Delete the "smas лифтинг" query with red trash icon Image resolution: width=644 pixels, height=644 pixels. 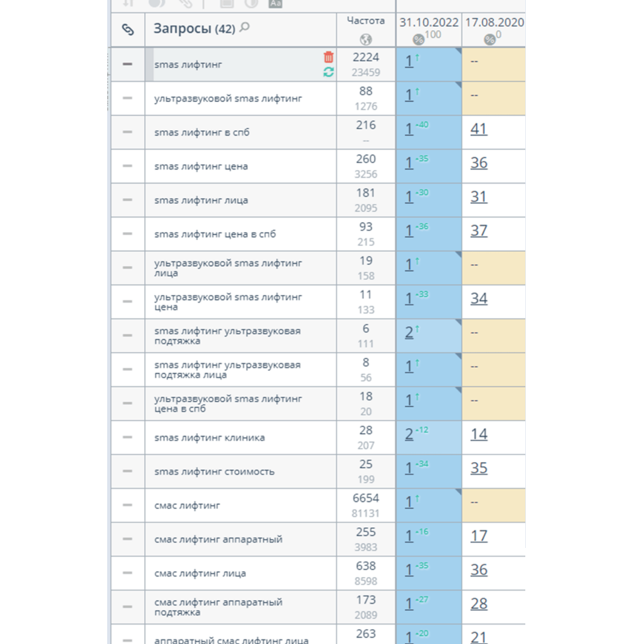tap(329, 57)
